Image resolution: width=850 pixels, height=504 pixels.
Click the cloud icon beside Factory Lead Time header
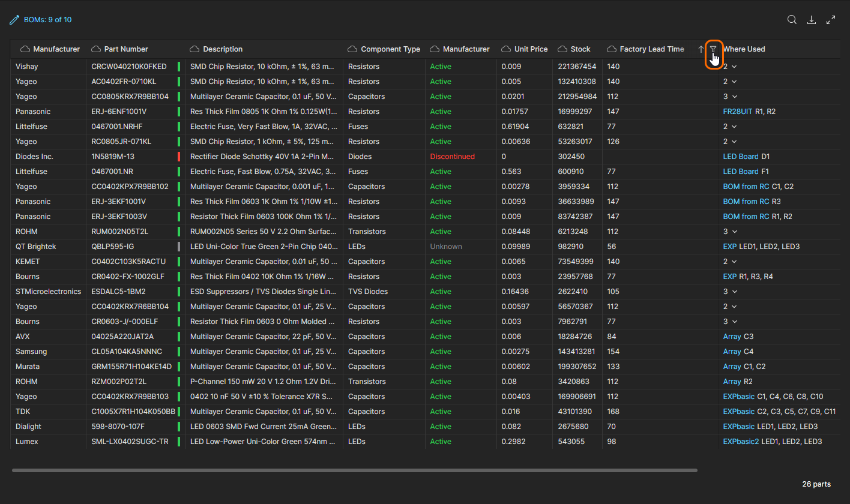click(x=612, y=49)
